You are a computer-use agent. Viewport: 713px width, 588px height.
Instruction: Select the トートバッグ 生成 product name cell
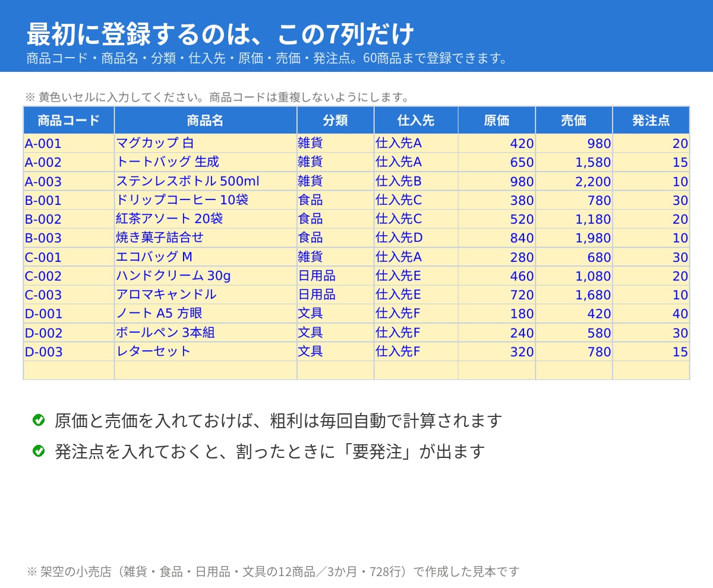(206, 162)
